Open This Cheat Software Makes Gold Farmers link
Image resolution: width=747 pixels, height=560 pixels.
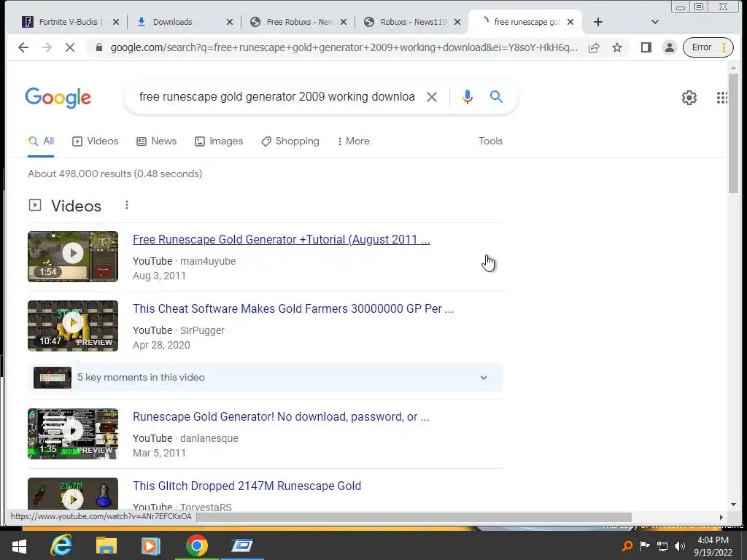[293, 308]
